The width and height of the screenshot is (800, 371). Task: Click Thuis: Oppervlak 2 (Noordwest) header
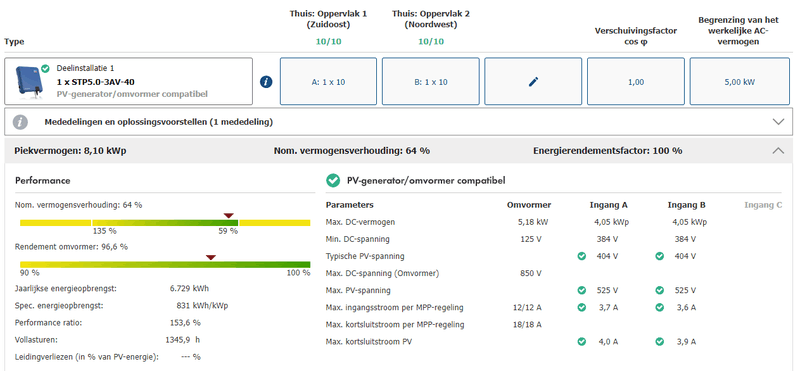pos(431,19)
